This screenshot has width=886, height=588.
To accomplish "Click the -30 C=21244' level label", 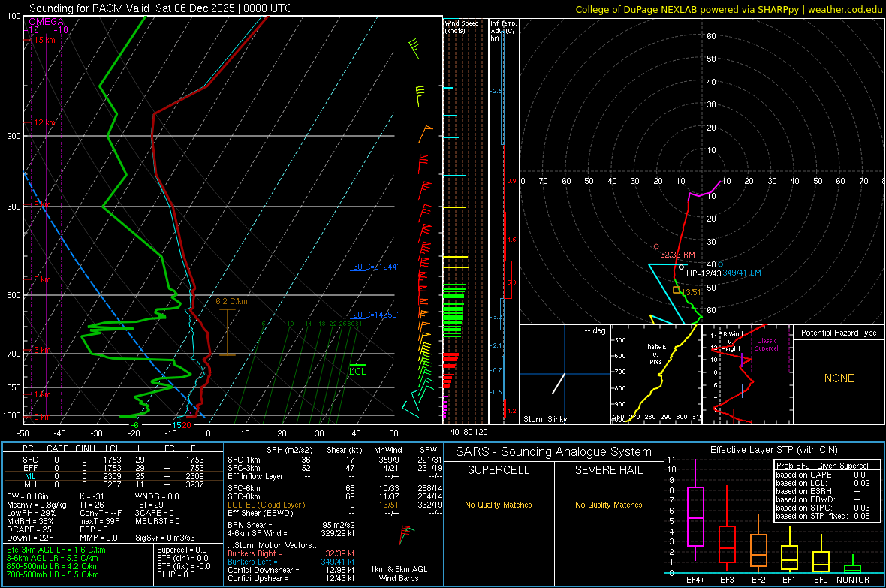I will [374, 267].
